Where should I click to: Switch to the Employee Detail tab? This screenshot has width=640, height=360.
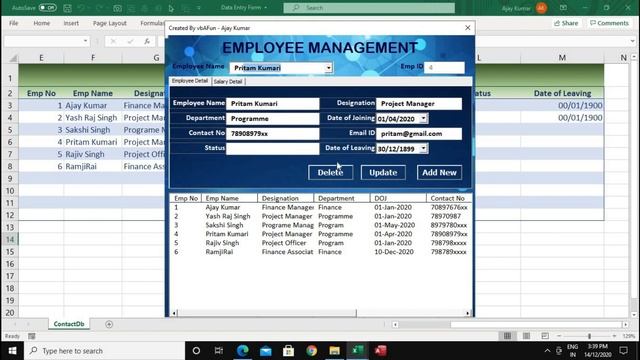(190, 81)
